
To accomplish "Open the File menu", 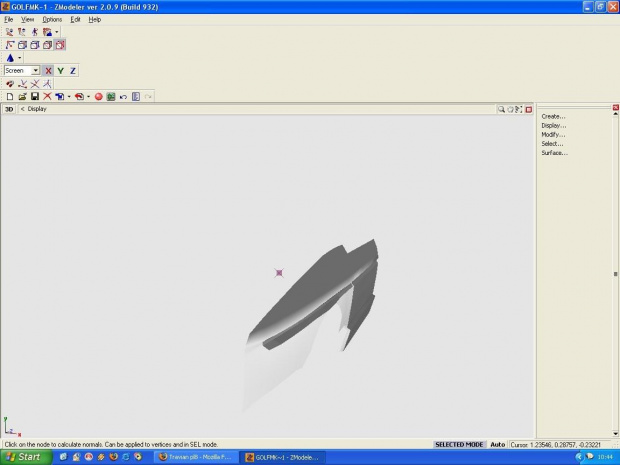I will tap(9, 19).
